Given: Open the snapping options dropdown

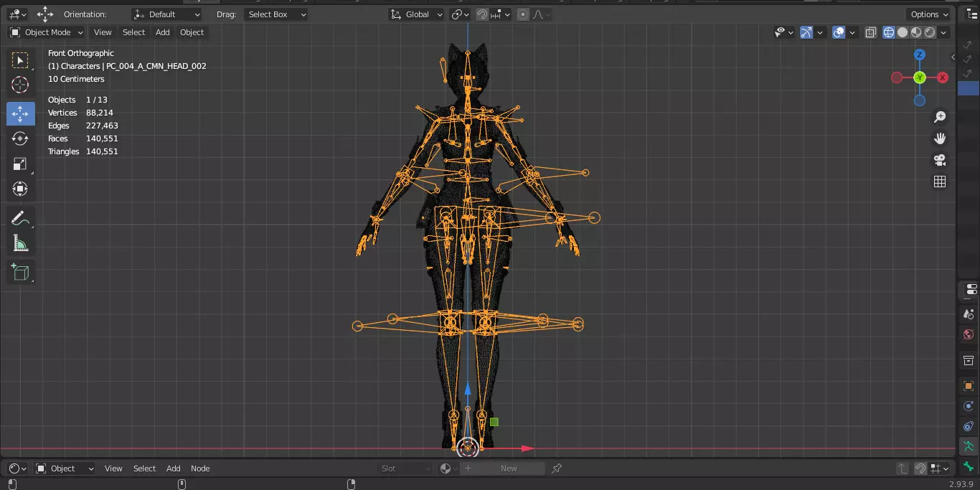Looking at the screenshot, I should (500, 14).
